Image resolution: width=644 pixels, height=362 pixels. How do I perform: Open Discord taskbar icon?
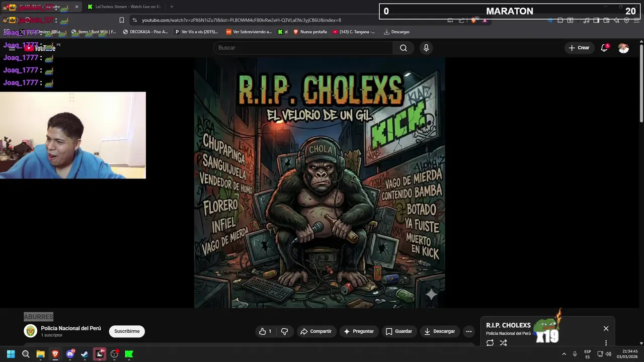pos(70,354)
